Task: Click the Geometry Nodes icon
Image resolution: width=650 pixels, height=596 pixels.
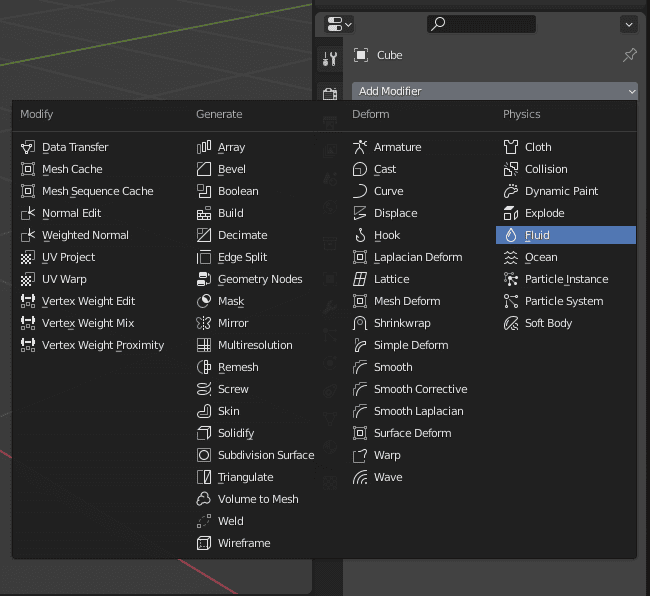Action: point(204,279)
